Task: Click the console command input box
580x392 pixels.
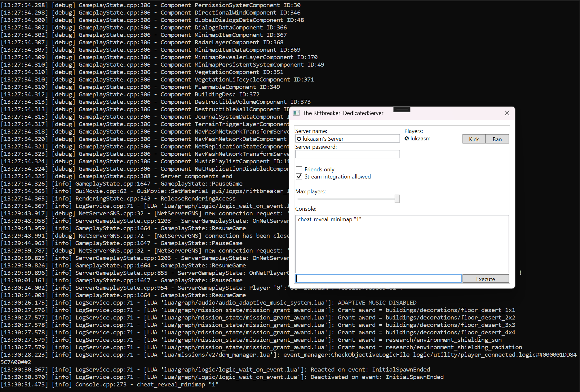Action: [x=378, y=279]
